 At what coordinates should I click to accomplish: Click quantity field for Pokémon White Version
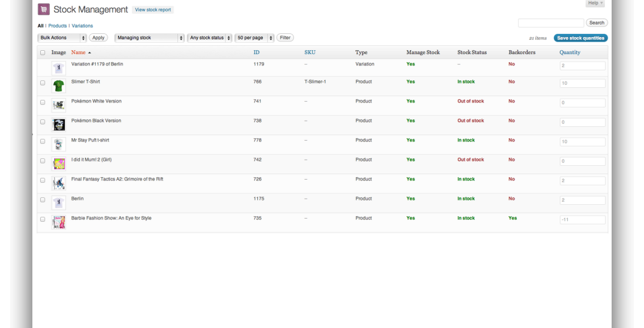[582, 103]
